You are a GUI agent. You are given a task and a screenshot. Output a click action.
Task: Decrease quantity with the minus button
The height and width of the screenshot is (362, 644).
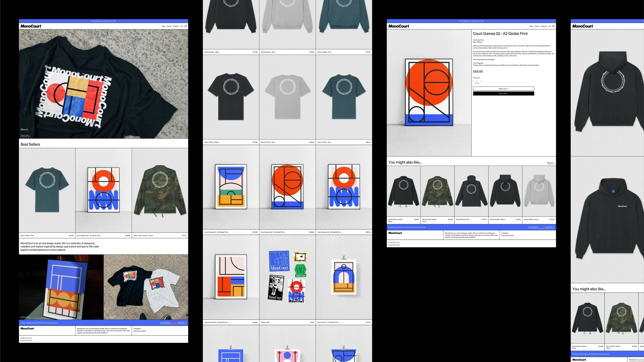(x=474, y=81)
